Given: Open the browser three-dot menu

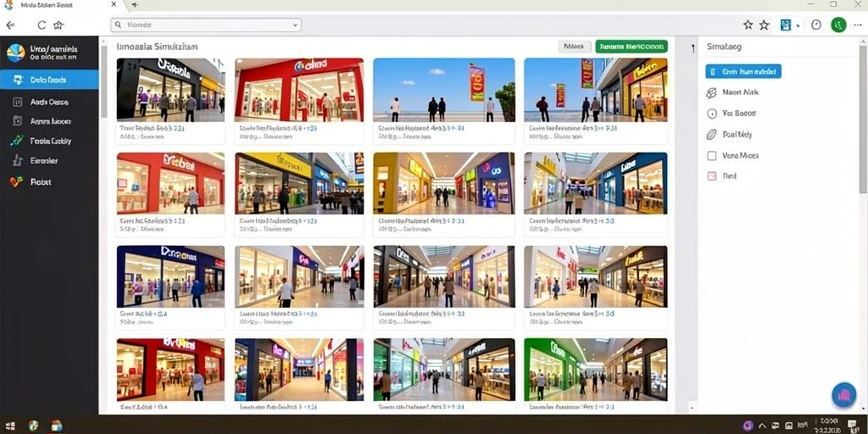Looking at the screenshot, I should [x=858, y=25].
